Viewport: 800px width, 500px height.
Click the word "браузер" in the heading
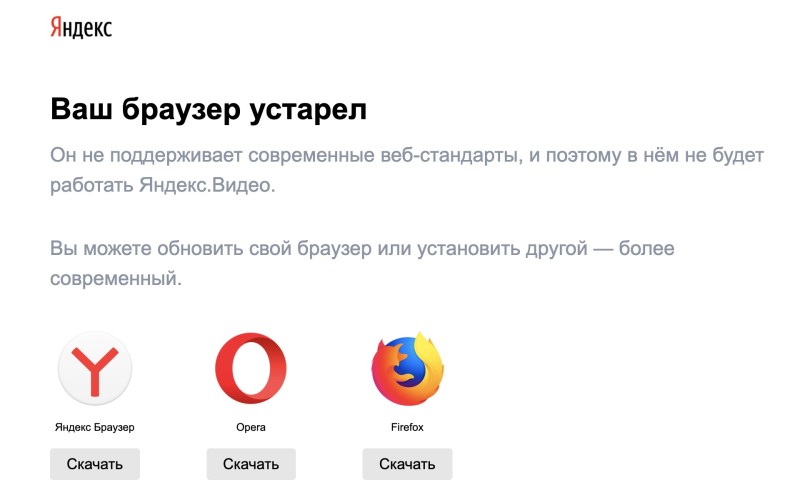click(x=175, y=110)
